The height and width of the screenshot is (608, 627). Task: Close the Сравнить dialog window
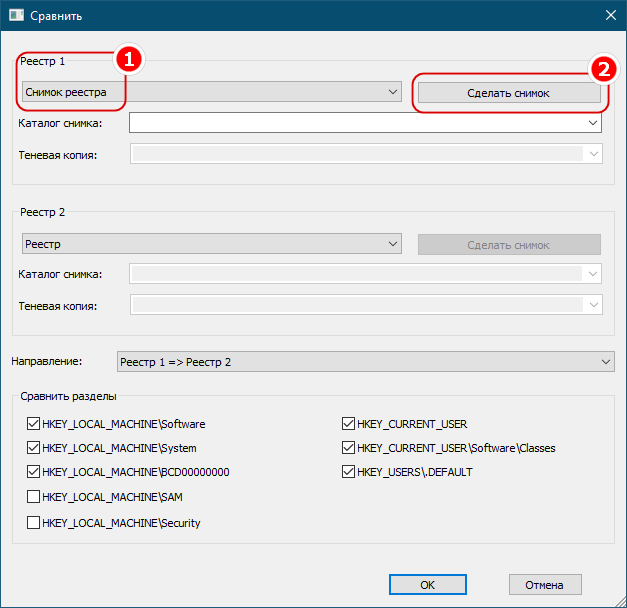point(611,15)
